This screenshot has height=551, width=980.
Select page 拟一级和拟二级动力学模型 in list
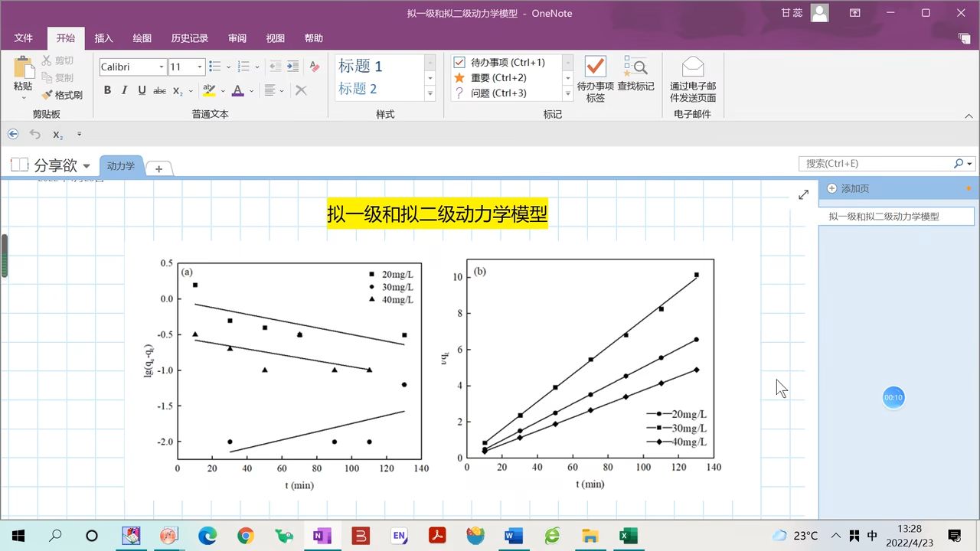897,217
